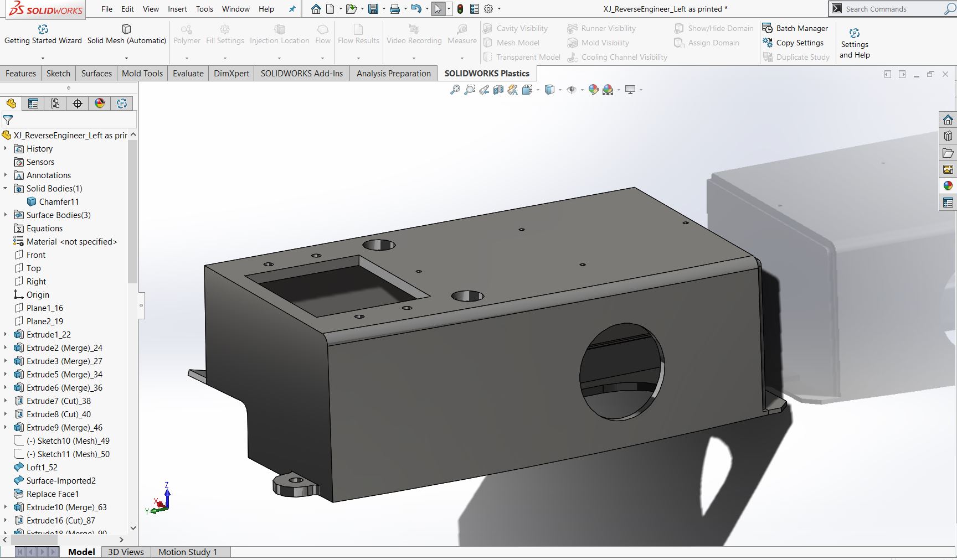Open Settings and Help

855,43
